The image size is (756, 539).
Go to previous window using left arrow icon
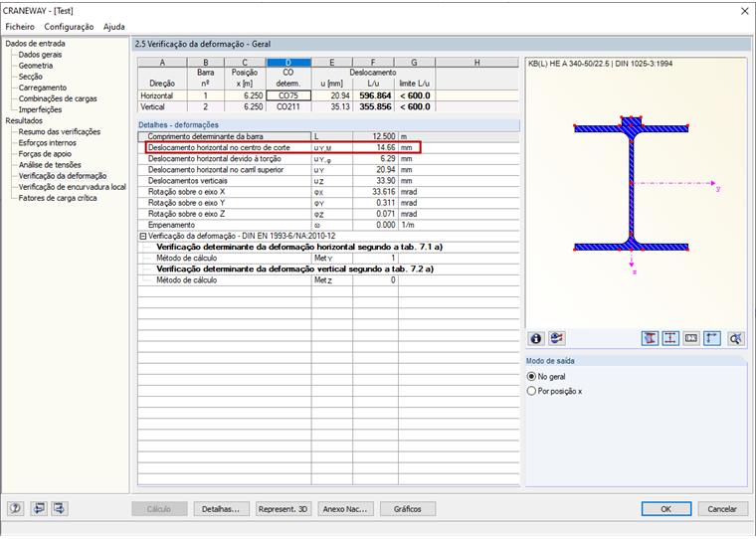point(39,508)
